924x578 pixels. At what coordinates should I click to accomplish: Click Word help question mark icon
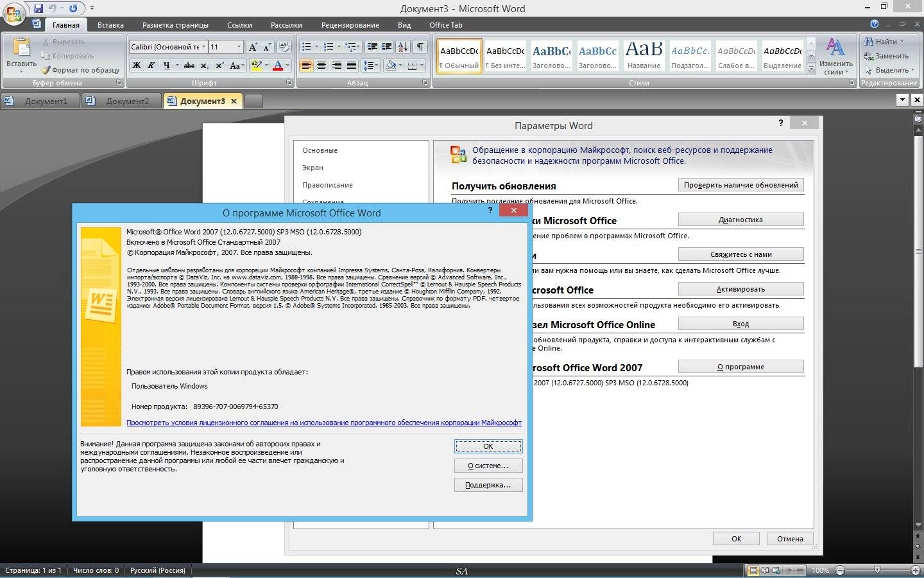click(x=874, y=24)
